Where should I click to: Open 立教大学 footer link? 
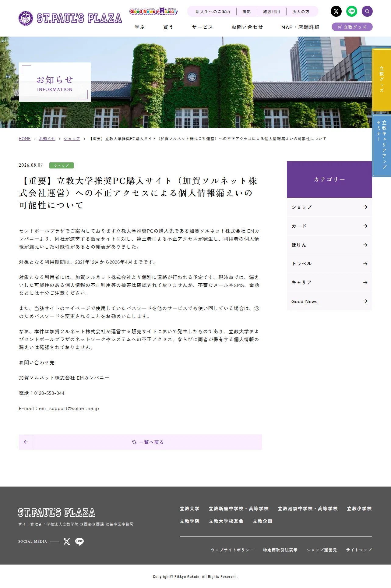(x=189, y=509)
